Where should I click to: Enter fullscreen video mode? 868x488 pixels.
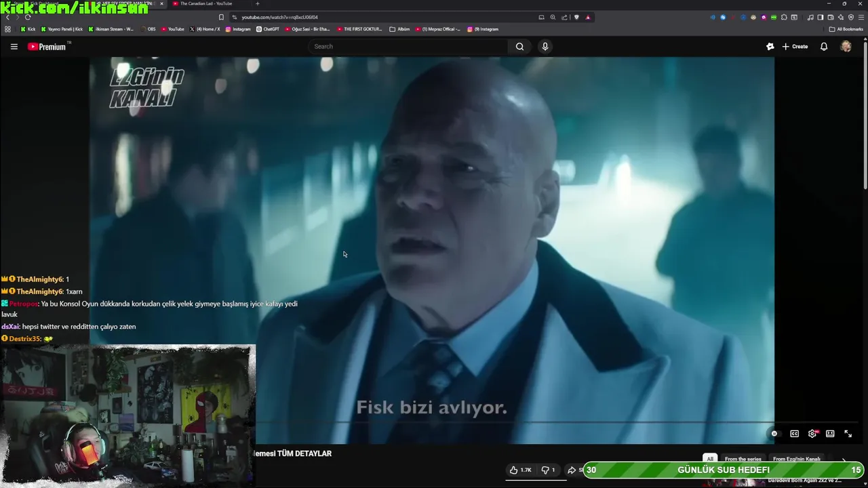tap(848, 434)
